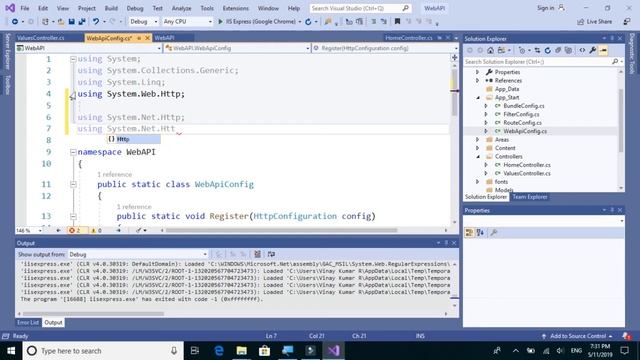640x360 pixels.
Task: Switch to the Error List tab
Action: [x=28, y=322]
